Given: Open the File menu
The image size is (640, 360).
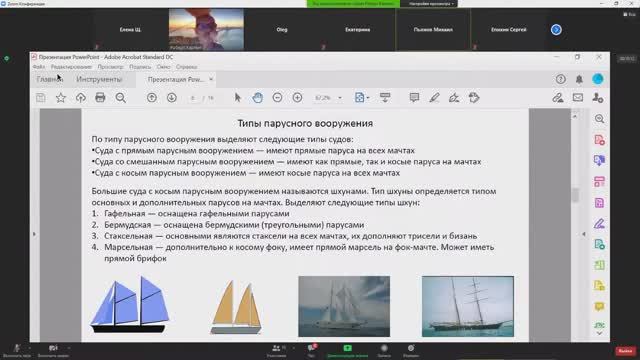Looking at the screenshot, I should [39, 67].
